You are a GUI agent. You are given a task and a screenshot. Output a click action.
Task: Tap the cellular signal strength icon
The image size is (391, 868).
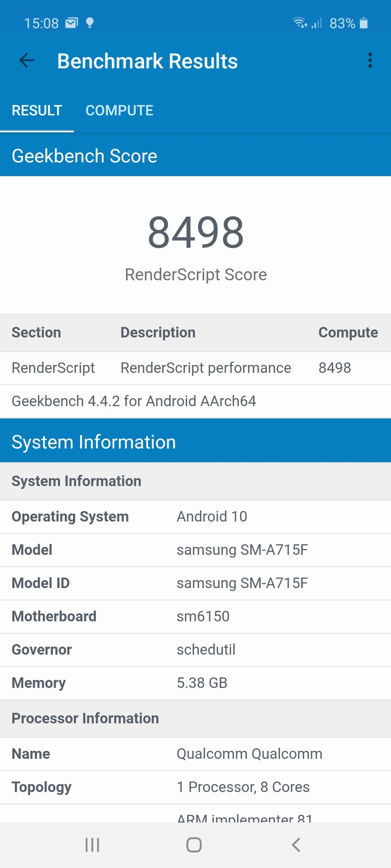317,23
